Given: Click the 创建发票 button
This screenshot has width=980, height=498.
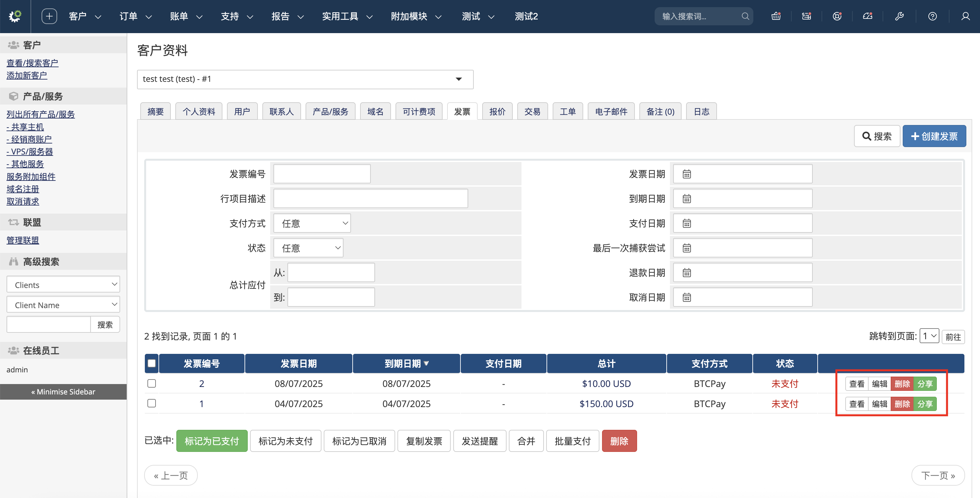Looking at the screenshot, I should (934, 136).
